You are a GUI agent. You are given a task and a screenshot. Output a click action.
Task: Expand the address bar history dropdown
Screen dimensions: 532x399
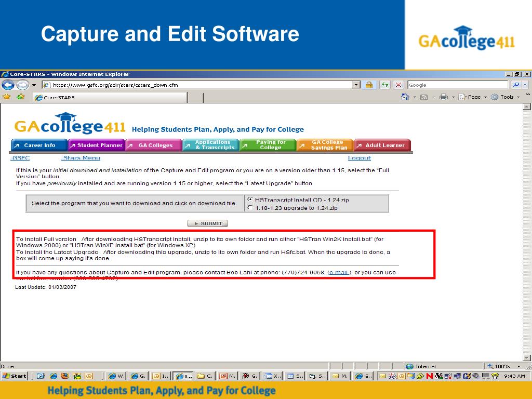[x=356, y=85]
